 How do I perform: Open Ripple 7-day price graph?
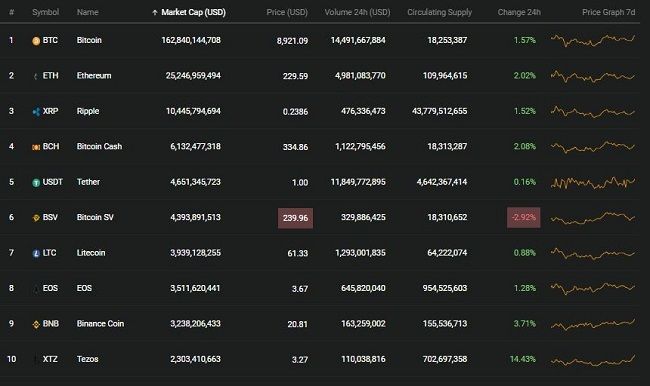click(x=593, y=111)
